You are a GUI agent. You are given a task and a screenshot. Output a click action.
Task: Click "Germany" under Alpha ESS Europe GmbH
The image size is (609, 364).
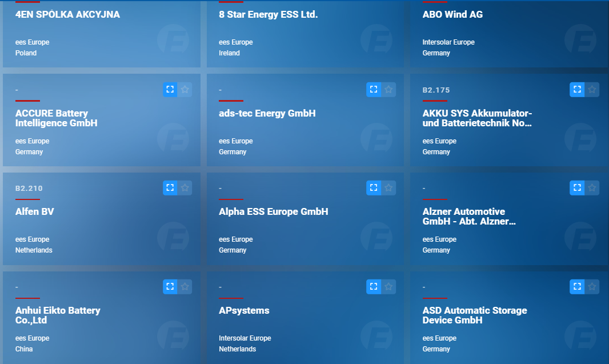point(233,250)
